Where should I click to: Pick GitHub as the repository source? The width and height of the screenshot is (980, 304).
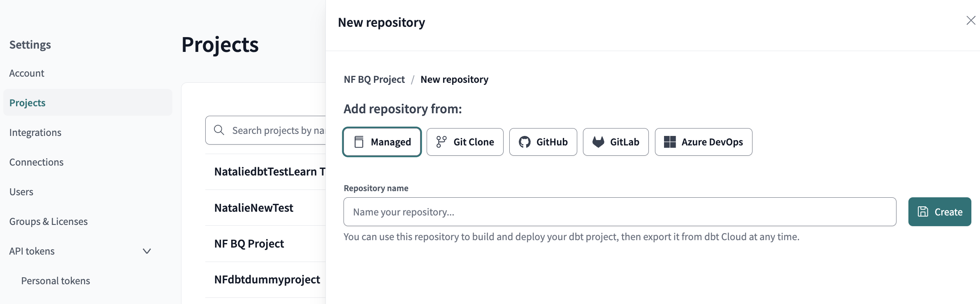[x=543, y=142]
